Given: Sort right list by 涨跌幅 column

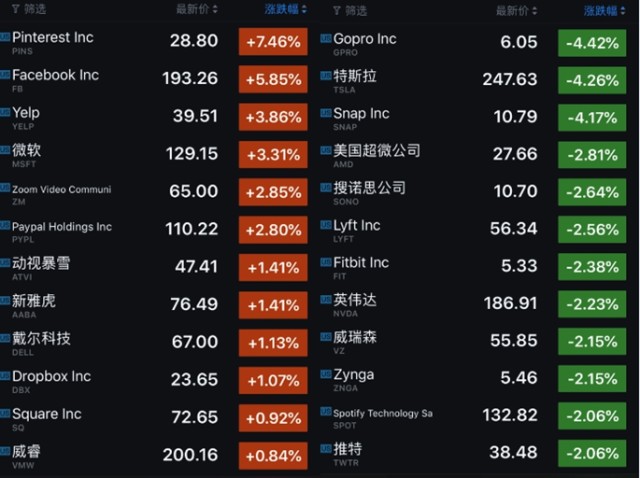Looking at the screenshot, I should (x=603, y=9).
